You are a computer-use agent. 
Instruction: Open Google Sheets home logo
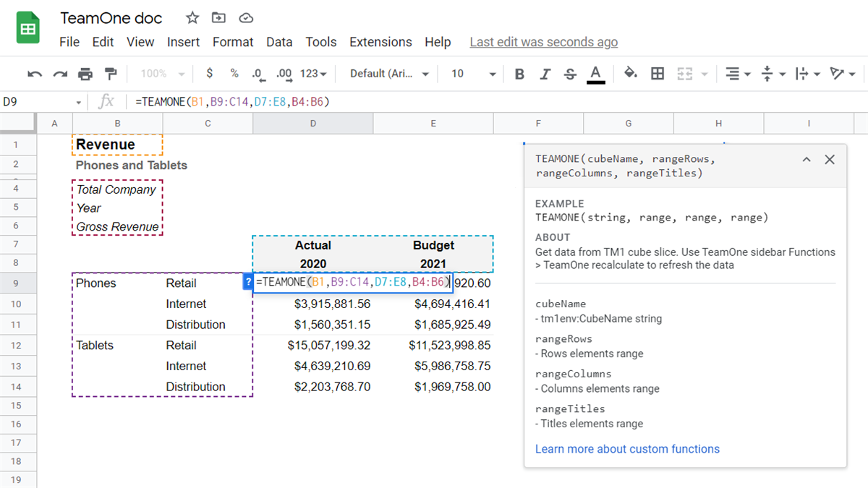[28, 30]
